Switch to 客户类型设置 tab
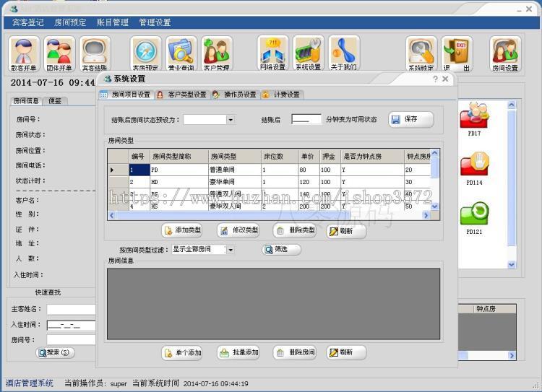 pyautogui.click(x=182, y=95)
